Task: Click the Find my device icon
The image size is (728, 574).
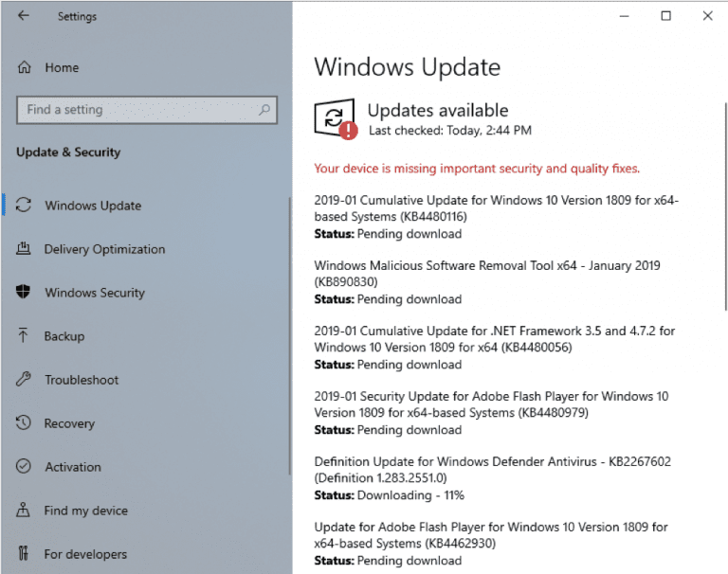Action: [x=25, y=511]
